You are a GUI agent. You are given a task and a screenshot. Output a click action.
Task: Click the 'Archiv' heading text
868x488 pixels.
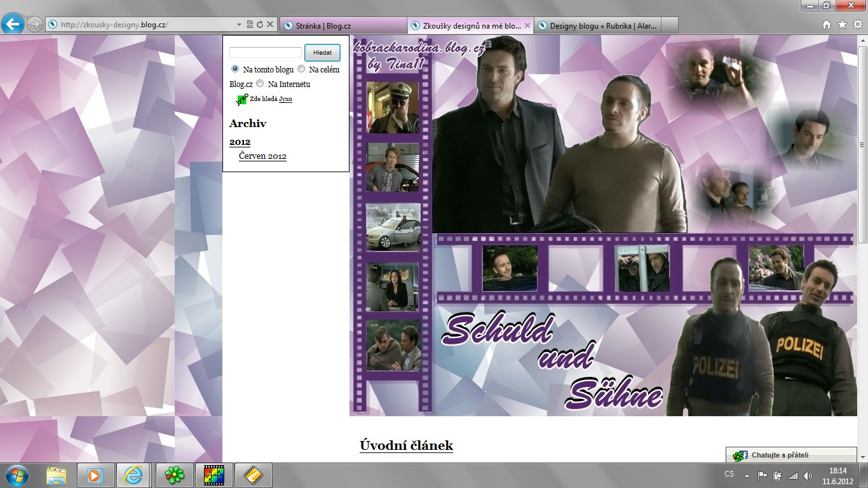[248, 123]
